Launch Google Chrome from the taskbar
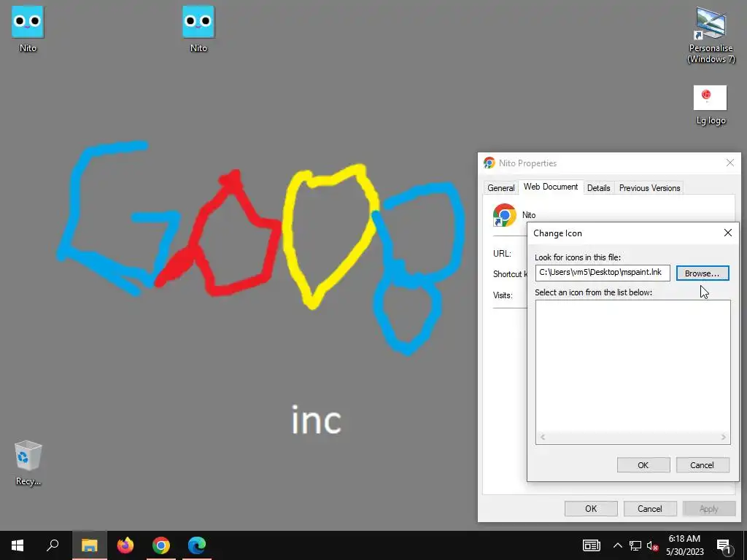 161,545
